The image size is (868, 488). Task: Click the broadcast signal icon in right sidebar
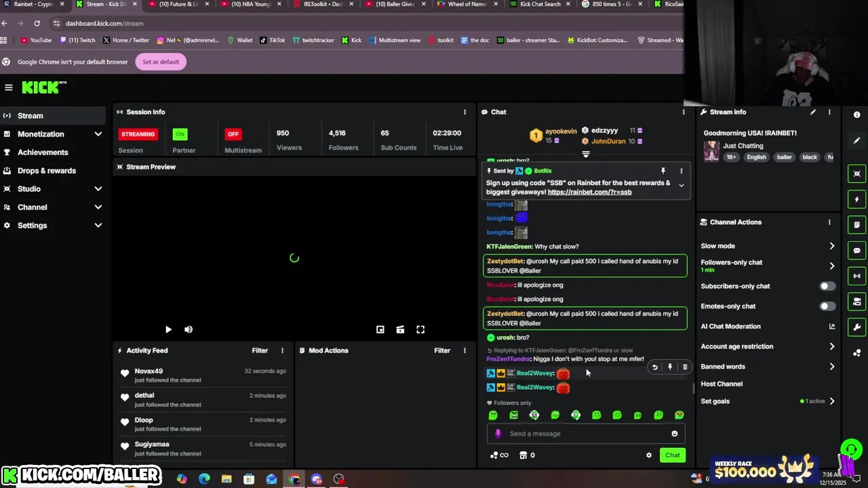pyautogui.click(x=857, y=276)
